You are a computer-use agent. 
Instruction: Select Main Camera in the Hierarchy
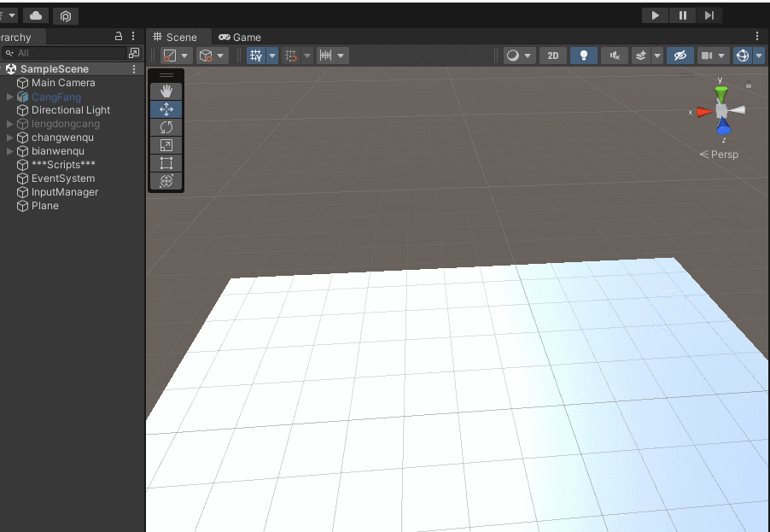point(63,83)
